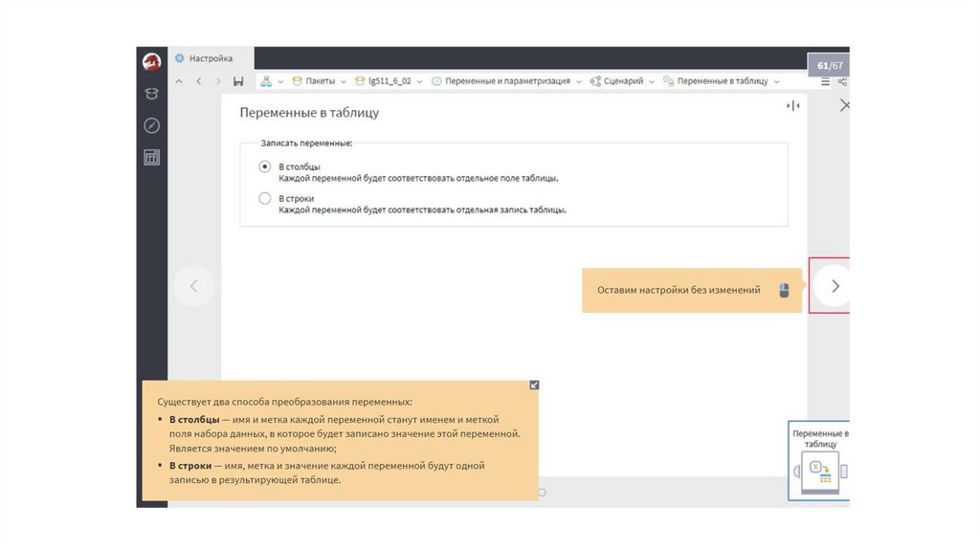Click the «Оставим настройки без изменений» tooltip text
The image size is (980, 549).
click(x=679, y=290)
